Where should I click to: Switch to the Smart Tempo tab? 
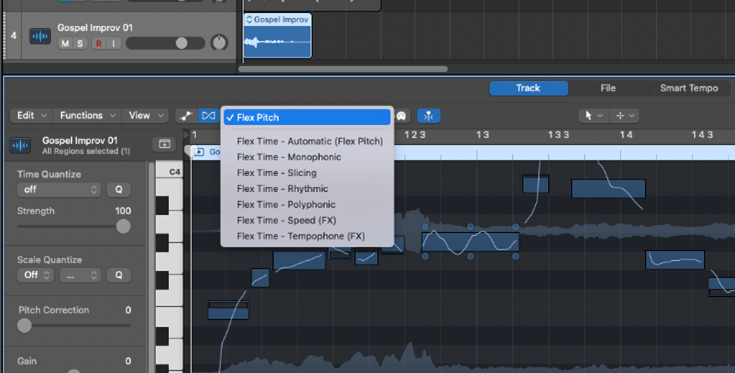[689, 88]
